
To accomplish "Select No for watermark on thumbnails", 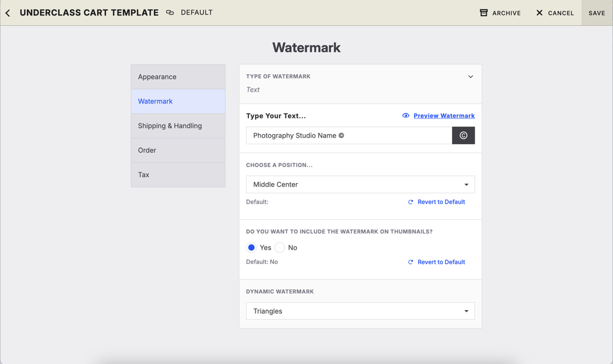I will click(x=280, y=247).
